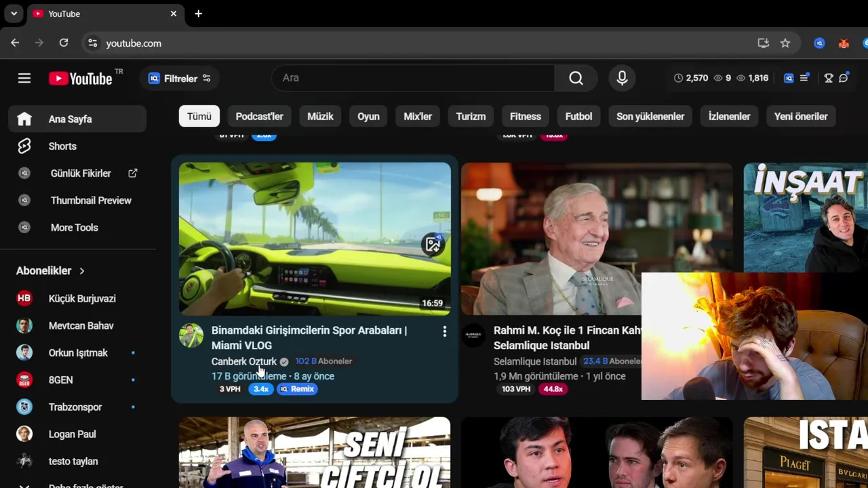The image size is (868, 488).
Task: Start voice search with microphone icon
Action: (x=622, y=78)
